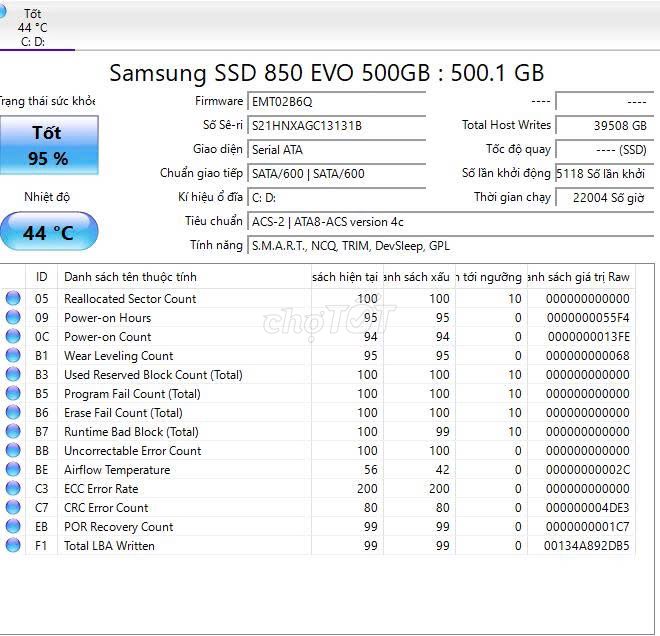Click status icon for Power-on Hours
The image size is (660, 636).
point(13,317)
